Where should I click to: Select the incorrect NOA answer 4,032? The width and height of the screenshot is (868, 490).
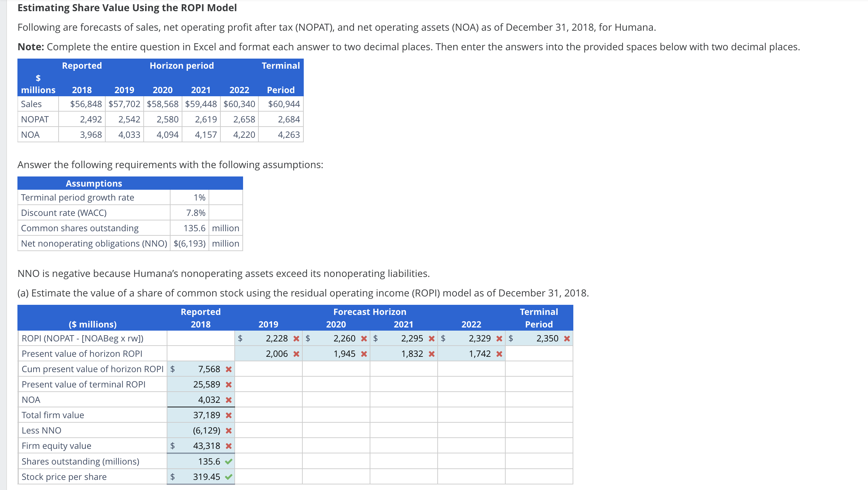209,399
